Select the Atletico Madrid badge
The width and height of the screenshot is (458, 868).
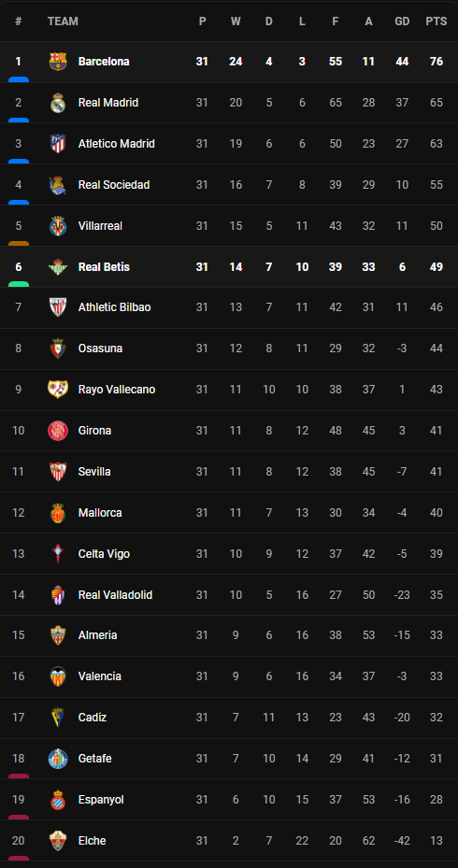click(x=58, y=143)
